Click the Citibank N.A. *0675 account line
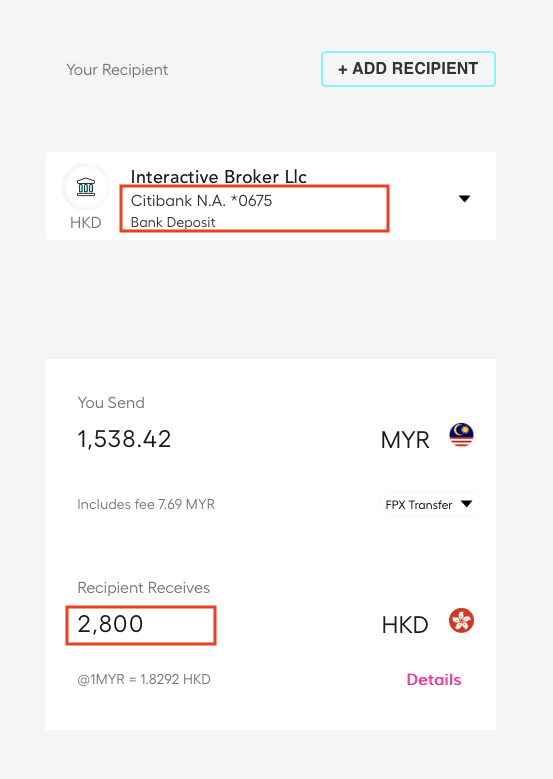 pos(201,201)
